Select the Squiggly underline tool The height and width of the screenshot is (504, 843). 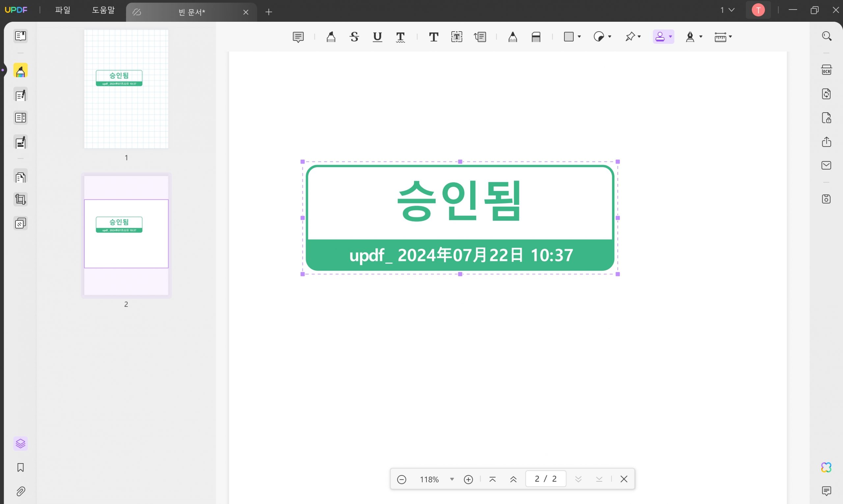tap(400, 37)
